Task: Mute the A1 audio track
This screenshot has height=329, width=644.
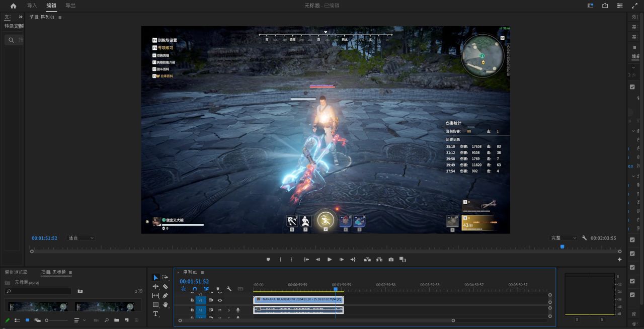Action: (x=220, y=310)
